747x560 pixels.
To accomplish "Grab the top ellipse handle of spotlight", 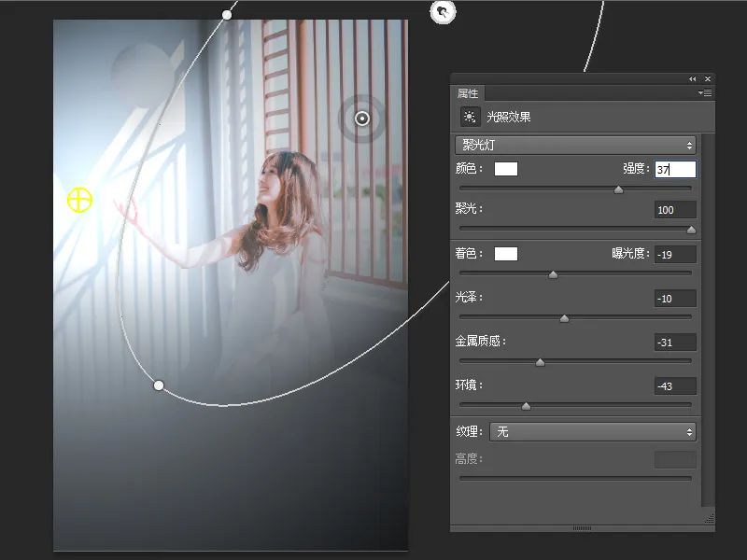I will [x=227, y=15].
